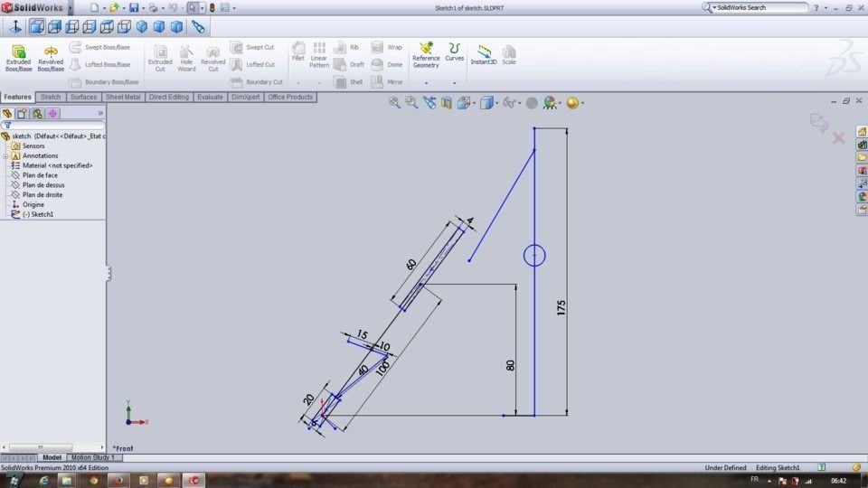Toggle the Instant3D tool
Viewport: 868px width, 488px height.
click(x=483, y=55)
